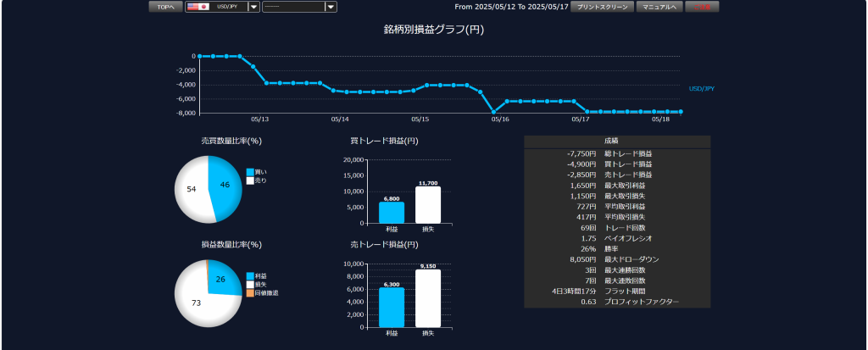
Task: Click the first data point on profit line
Action: coord(200,56)
